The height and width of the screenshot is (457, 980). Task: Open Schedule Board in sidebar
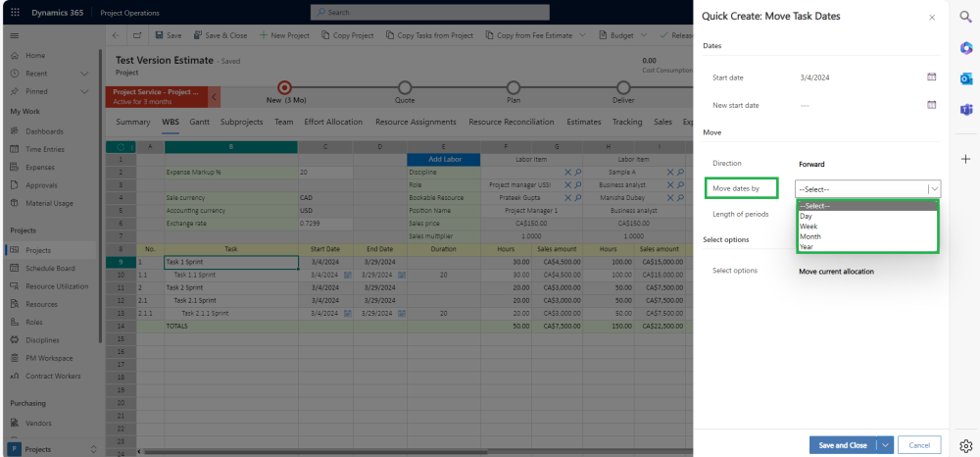coord(50,268)
